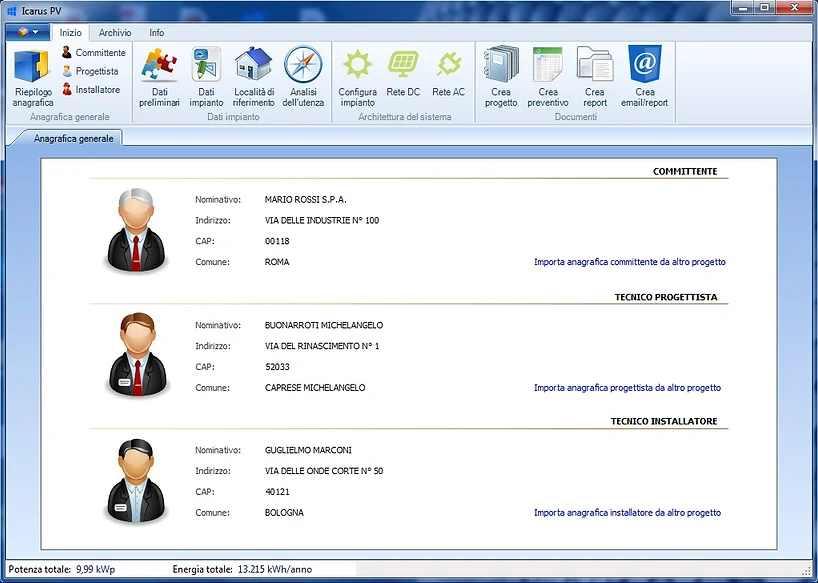This screenshot has width=818, height=583.
Task: Expand the solar panel dropdown arrow
Action: pos(34,31)
